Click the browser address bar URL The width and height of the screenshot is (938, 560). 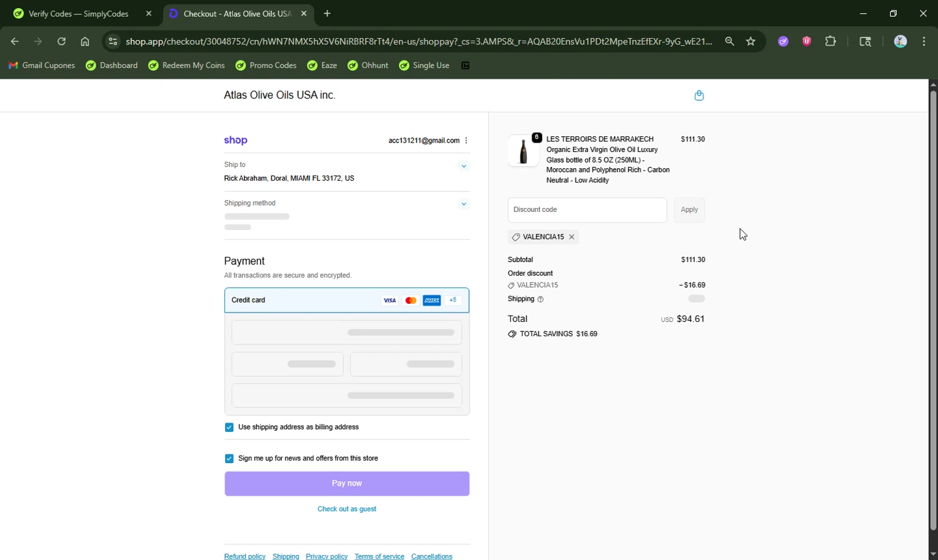click(418, 41)
